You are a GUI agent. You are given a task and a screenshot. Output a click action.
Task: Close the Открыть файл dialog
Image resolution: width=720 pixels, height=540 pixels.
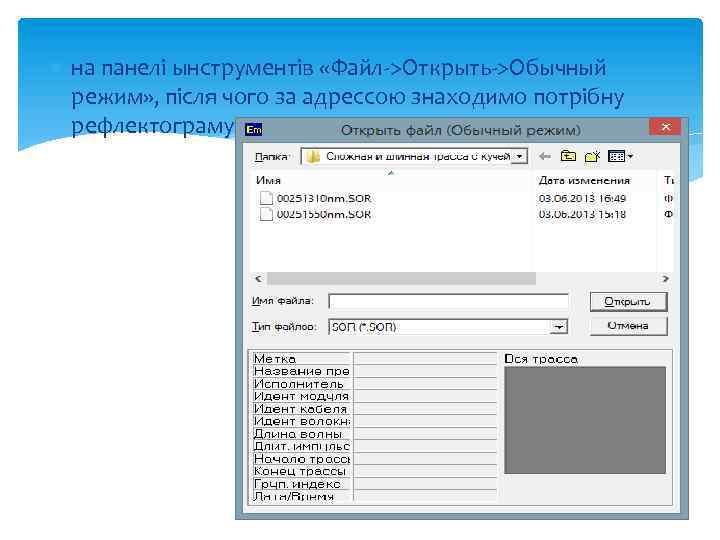pyautogui.click(x=665, y=127)
